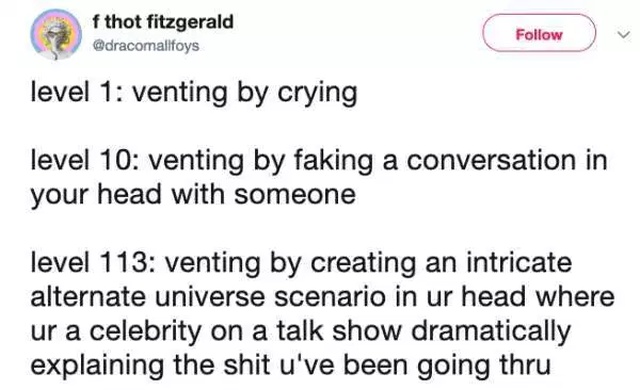Viewport: 640px width, 390px height.
Task: Click the words alternate universe
Action: 148,297
